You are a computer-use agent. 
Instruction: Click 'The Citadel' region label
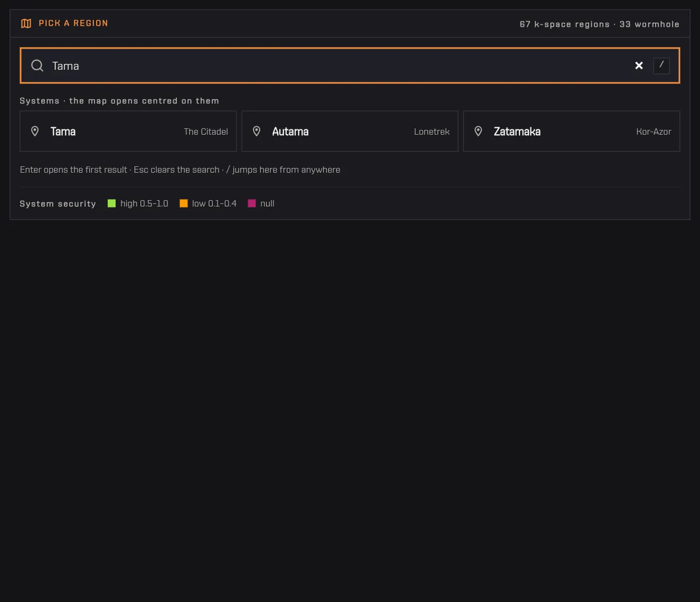206,131
